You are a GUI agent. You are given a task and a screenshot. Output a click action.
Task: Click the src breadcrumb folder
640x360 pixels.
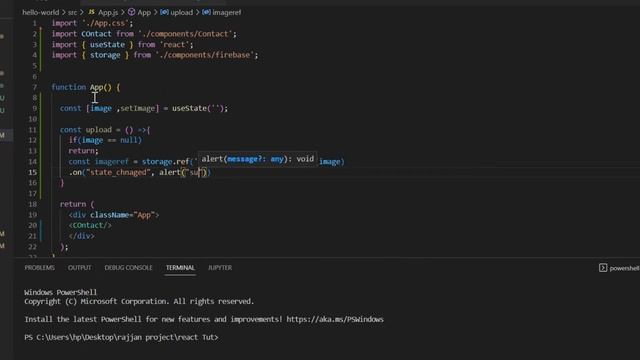tap(73, 13)
